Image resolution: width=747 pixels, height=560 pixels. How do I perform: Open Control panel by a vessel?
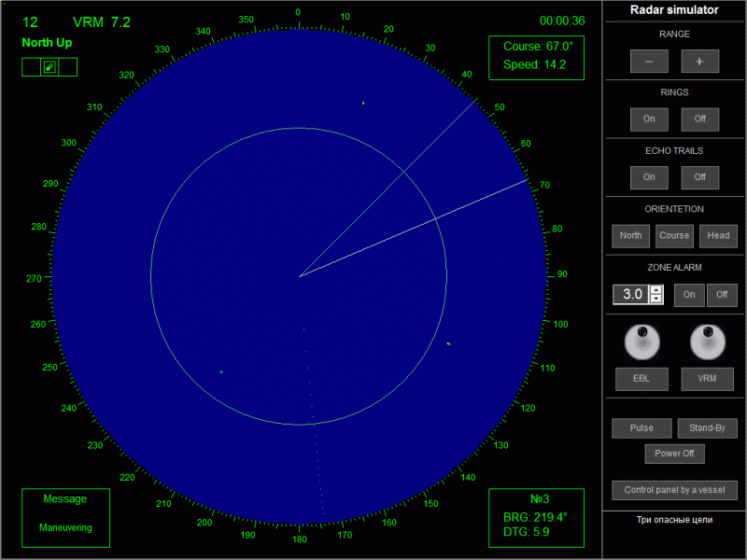[674, 490]
